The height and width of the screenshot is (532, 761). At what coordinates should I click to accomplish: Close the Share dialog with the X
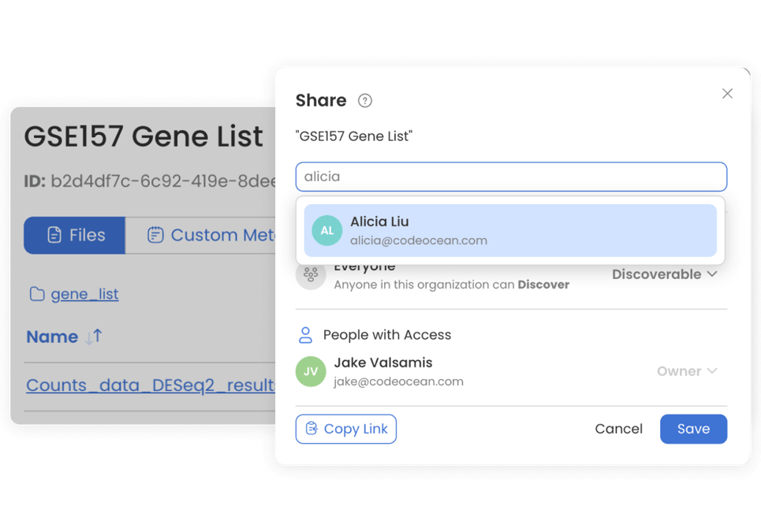[x=727, y=94]
